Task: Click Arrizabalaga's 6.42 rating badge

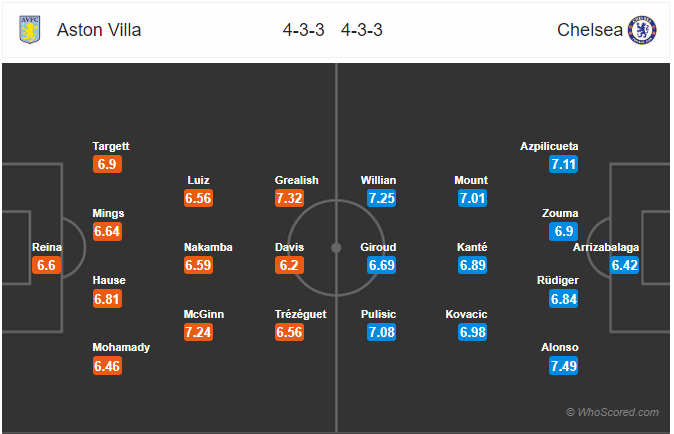Action: click(x=625, y=265)
